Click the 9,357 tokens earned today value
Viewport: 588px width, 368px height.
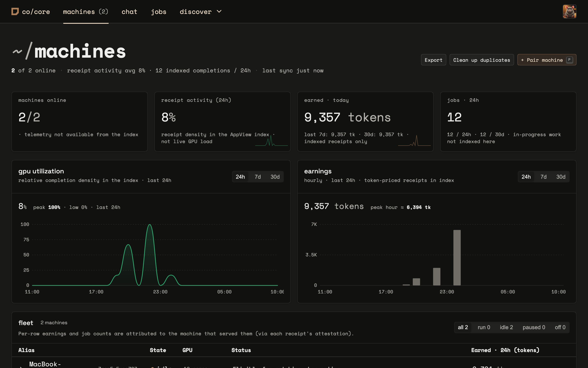click(x=347, y=117)
